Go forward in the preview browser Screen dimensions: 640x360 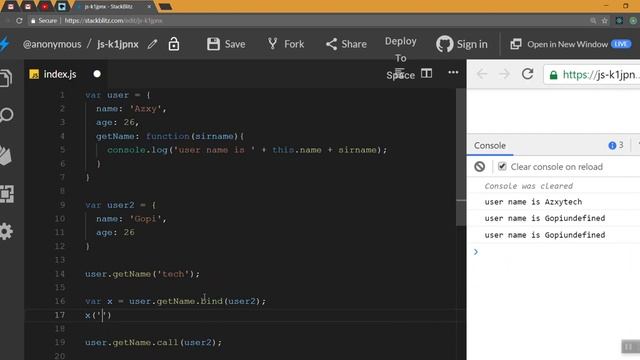click(x=504, y=74)
